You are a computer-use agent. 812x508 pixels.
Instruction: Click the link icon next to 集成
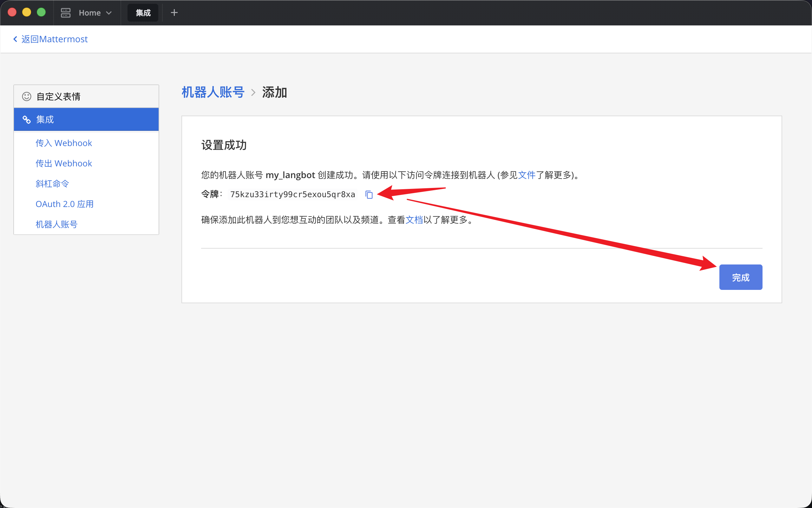pos(27,119)
